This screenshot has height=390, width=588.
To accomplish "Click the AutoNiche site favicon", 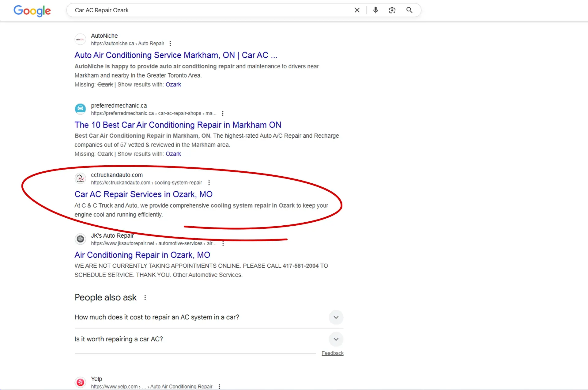I will [x=80, y=39].
